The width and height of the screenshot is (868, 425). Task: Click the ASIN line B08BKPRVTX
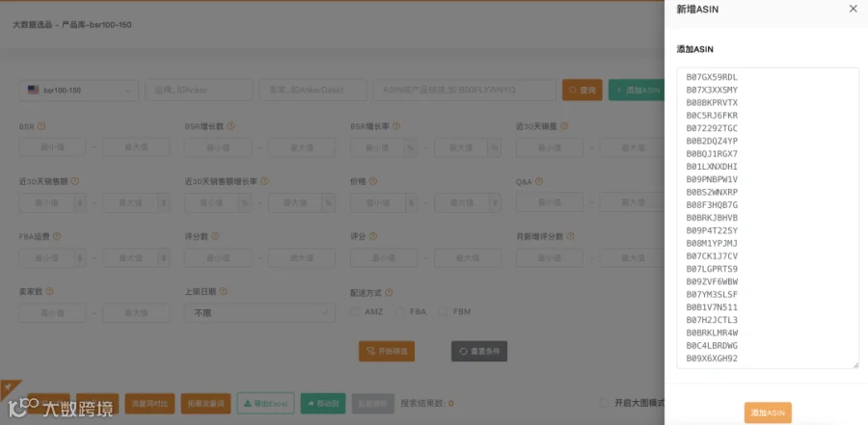coord(712,103)
